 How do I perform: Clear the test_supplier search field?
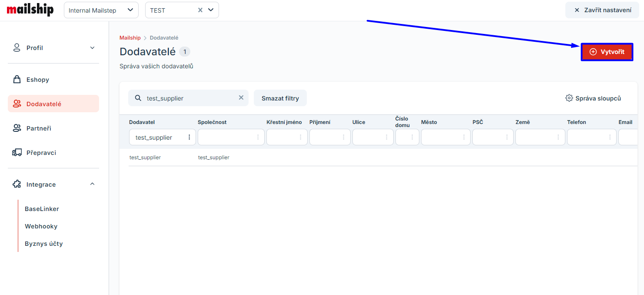(x=241, y=98)
